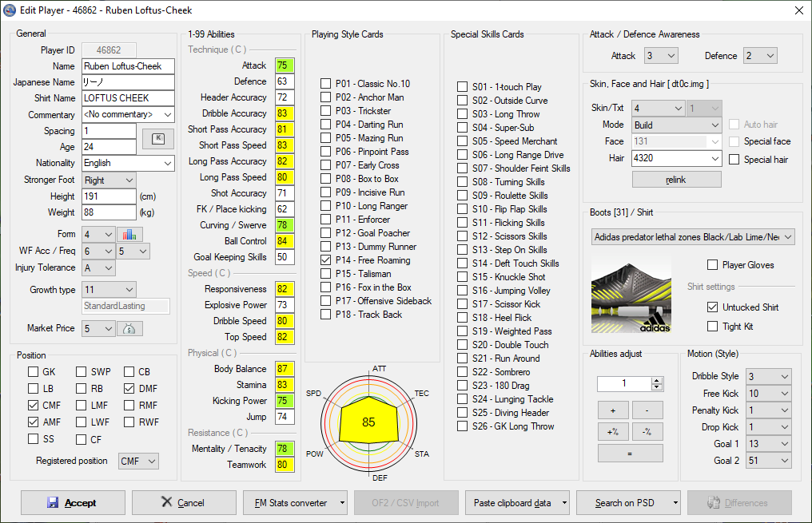Screen dimensions: 812x523
Task: Increase the abilities adjust spinner value
Action: pyautogui.click(x=657, y=380)
